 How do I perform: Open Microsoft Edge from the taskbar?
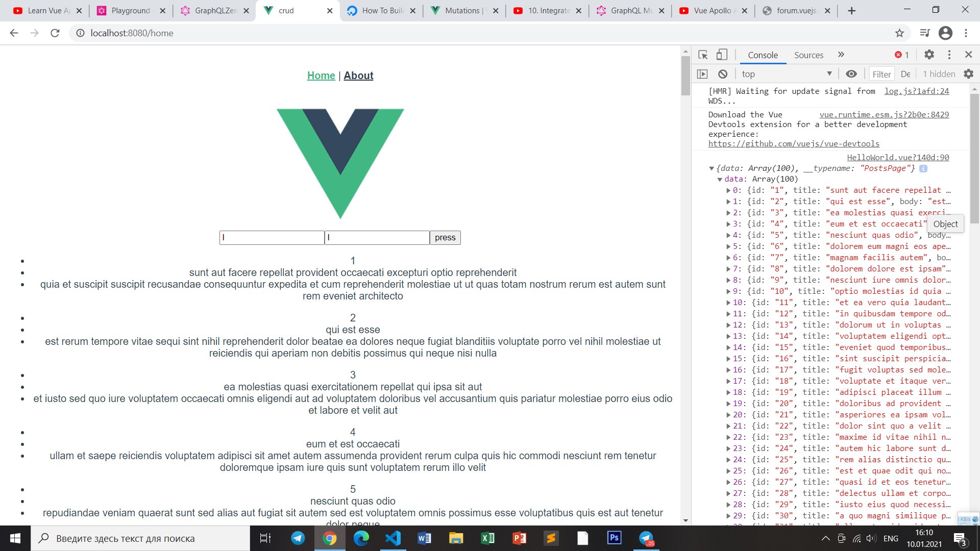pyautogui.click(x=361, y=538)
